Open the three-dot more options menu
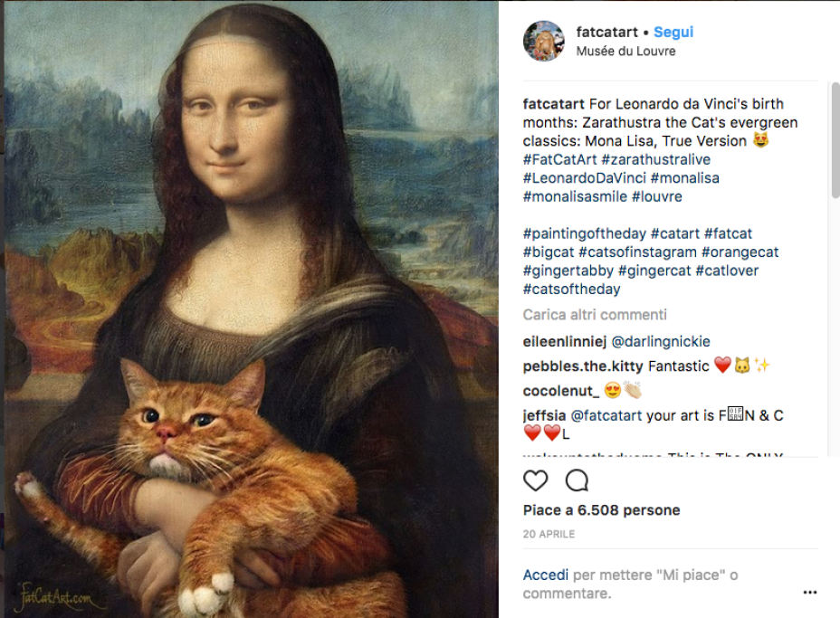 point(809,594)
